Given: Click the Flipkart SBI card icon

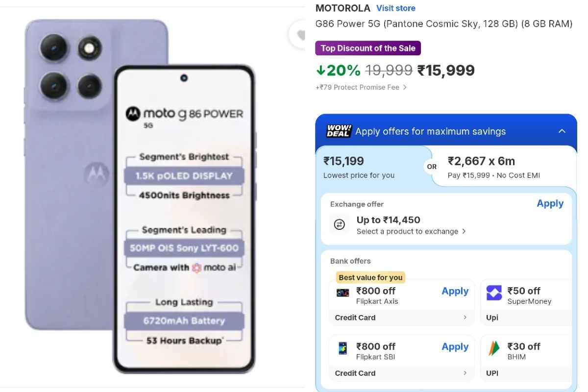Looking at the screenshot, I should pyautogui.click(x=343, y=348).
